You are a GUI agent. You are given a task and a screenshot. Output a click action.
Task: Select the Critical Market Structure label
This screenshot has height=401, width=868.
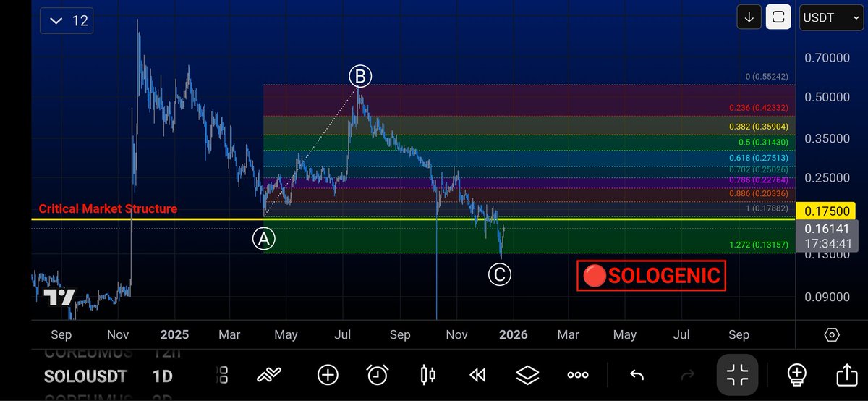click(x=108, y=209)
